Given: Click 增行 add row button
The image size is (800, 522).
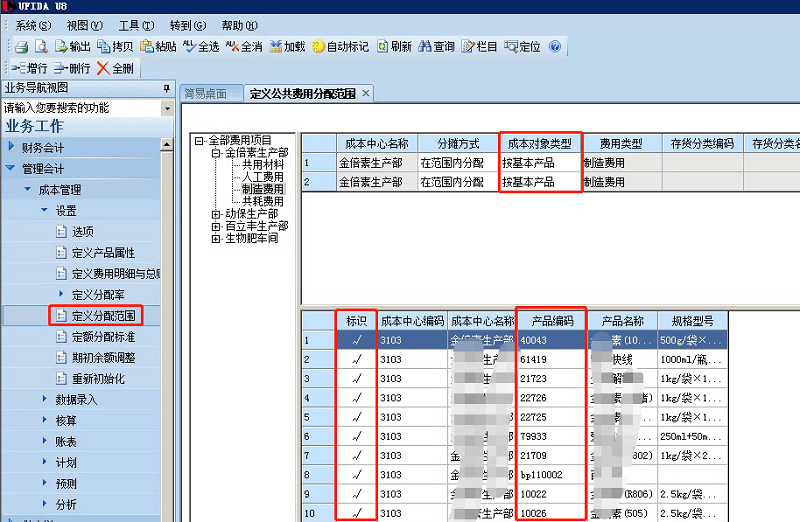Looking at the screenshot, I should point(29,68).
